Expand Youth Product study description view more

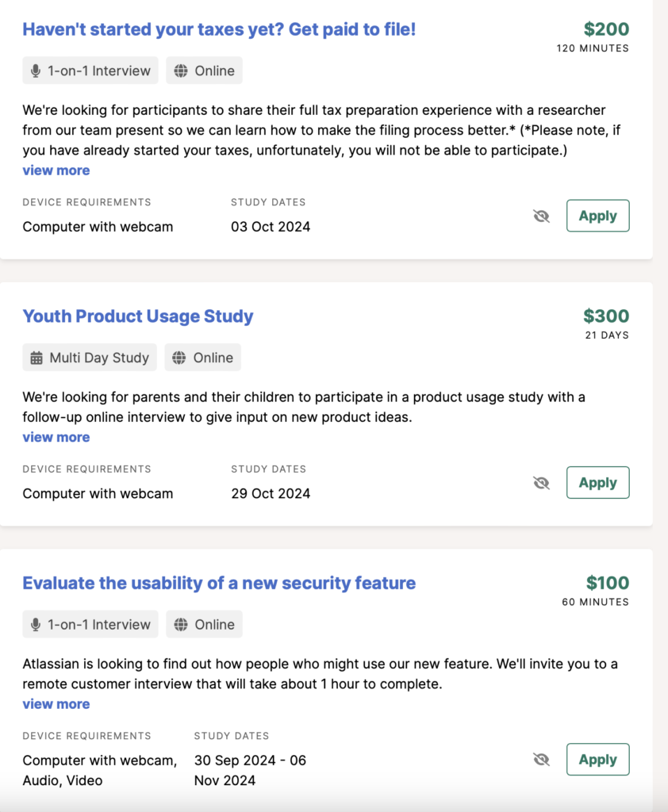(x=56, y=438)
